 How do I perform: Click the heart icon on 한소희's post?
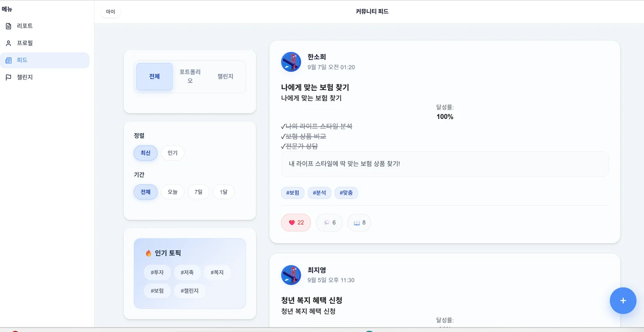pyautogui.click(x=292, y=222)
